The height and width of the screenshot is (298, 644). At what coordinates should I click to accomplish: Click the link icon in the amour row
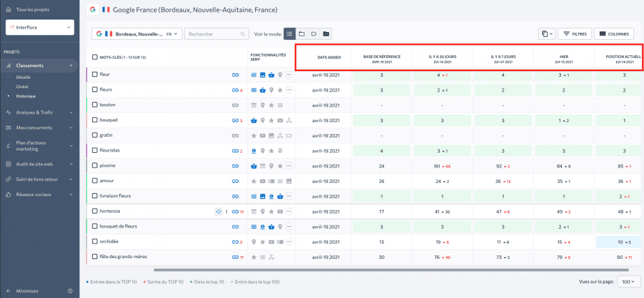(236, 181)
